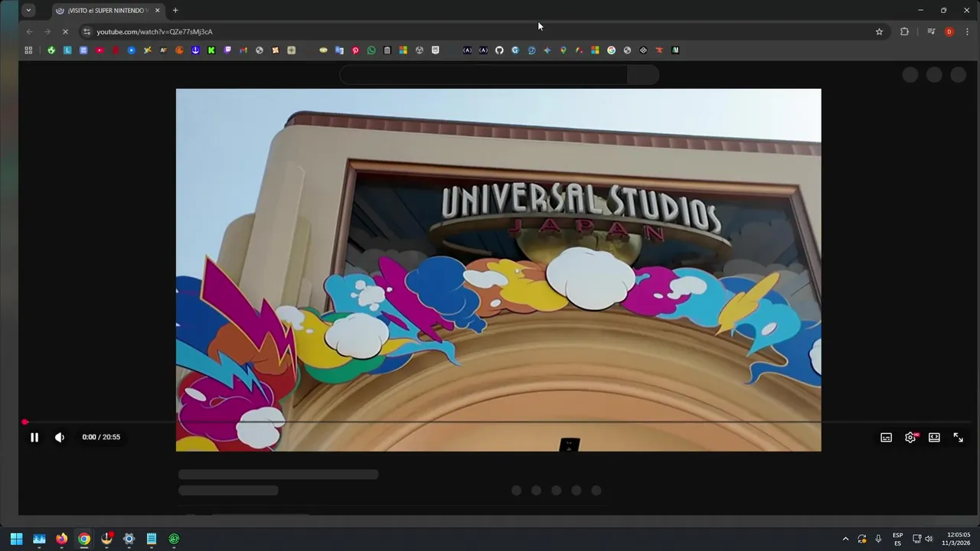The image size is (980, 551).
Task: Switch to Chrome in the taskbar
Action: 84,538
